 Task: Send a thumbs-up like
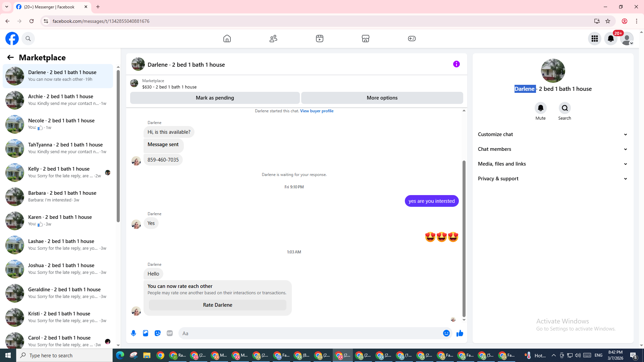click(460, 333)
